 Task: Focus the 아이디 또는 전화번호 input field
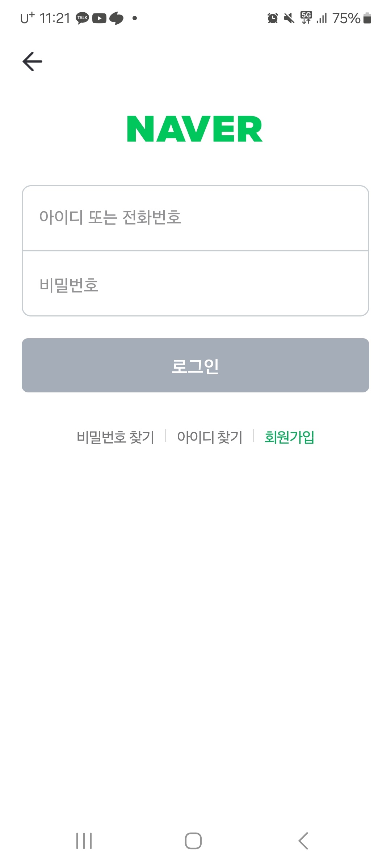pos(195,218)
